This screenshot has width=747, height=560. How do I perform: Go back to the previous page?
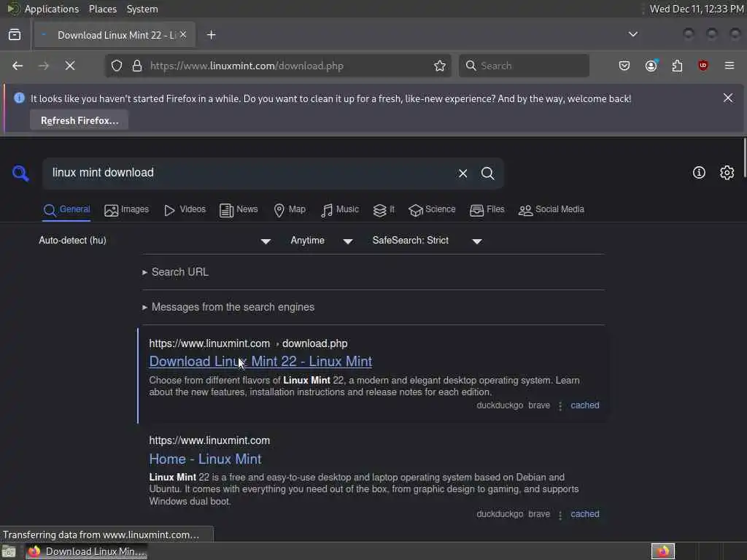tap(18, 66)
